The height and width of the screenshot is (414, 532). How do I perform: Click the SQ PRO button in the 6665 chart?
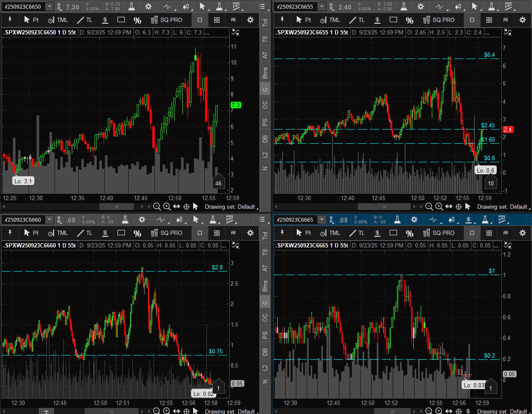click(439, 233)
